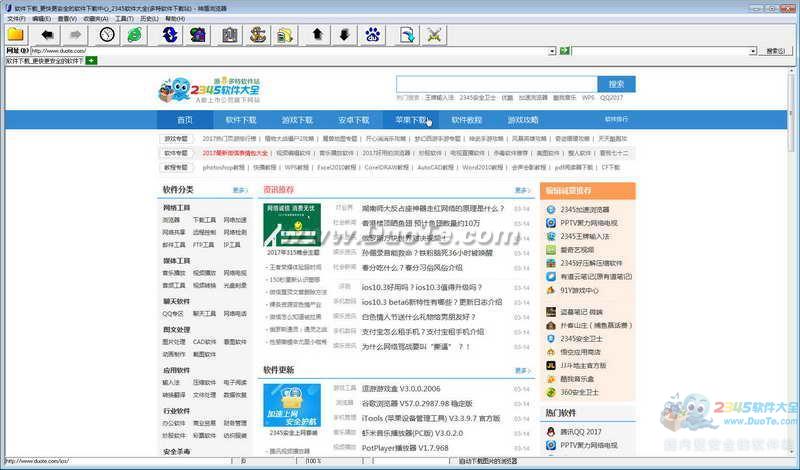Click the yellow folder with document icon
The image size is (800, 470).
[285, 35]
